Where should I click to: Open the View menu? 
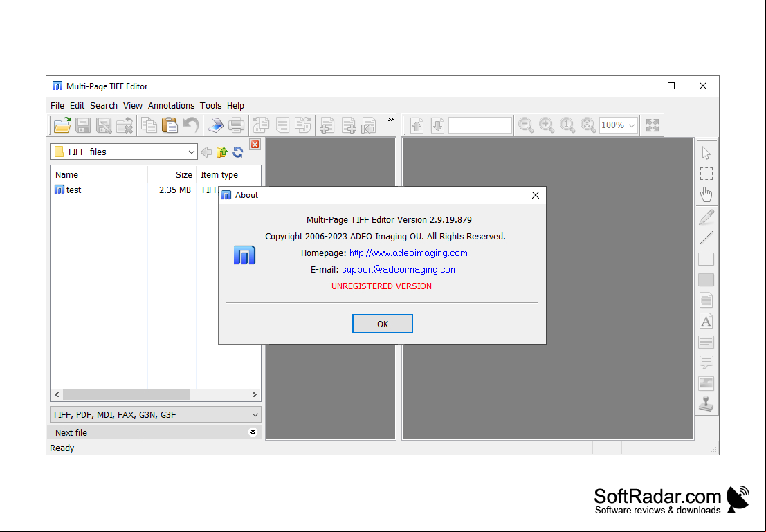pos(132,106)
